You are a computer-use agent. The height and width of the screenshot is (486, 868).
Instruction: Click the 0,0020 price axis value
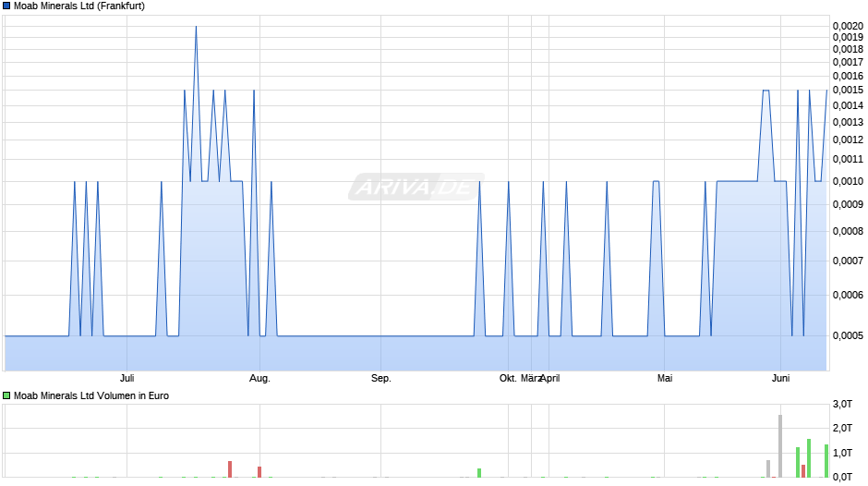848,26
